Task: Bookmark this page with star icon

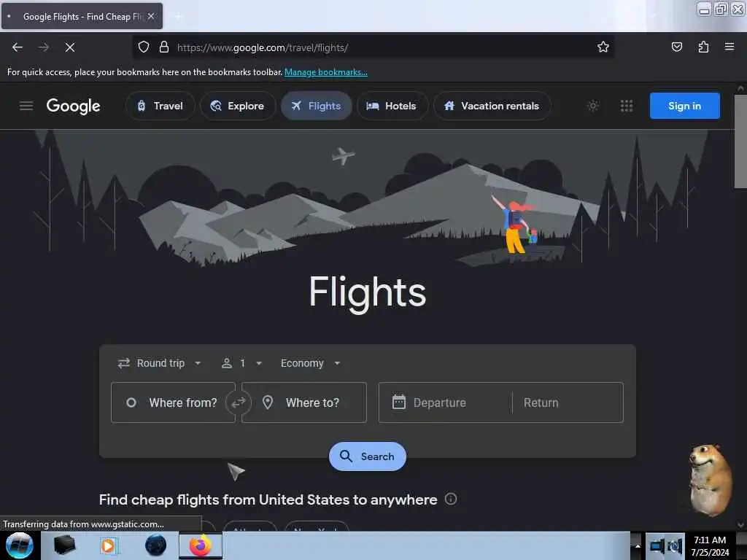Action: pos(603,47)
